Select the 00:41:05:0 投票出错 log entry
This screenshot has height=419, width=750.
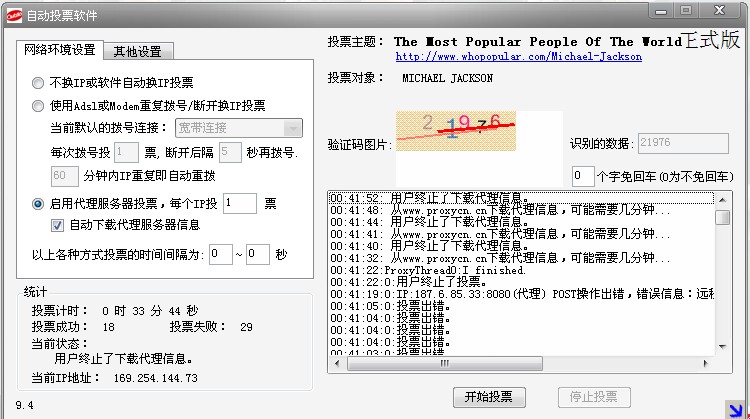click(x=521, y=306)
